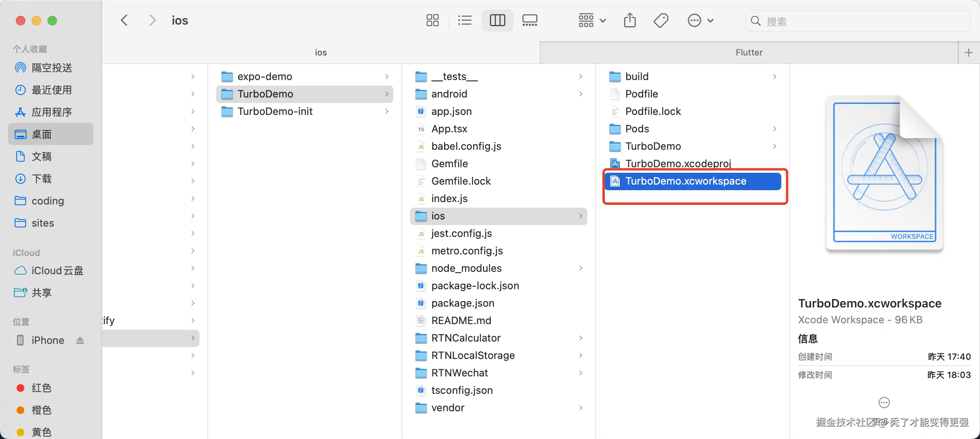The width and height of the screenshot is (980, 439).
Task: Select babel.config.js file
Action: (x=499, y=146)
